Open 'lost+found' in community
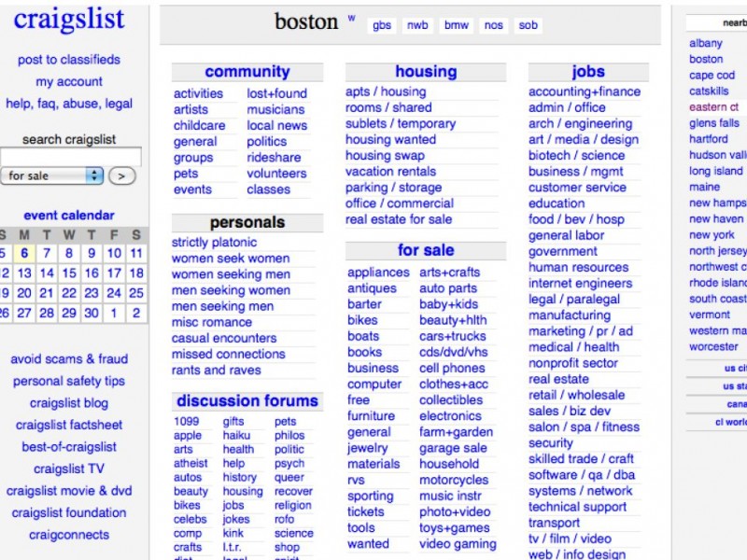Image resolution: width=747 pixels, height=560 pixels. pos(276,93)
